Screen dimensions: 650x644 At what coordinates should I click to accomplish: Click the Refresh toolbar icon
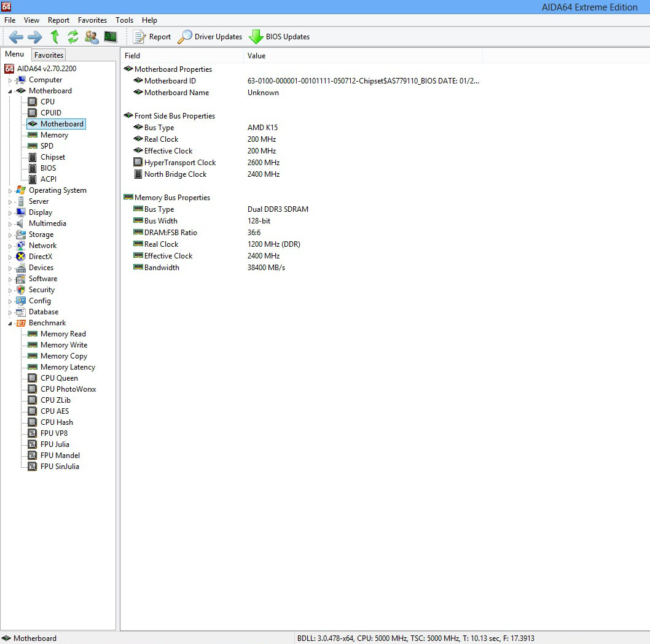click(73, 37)
